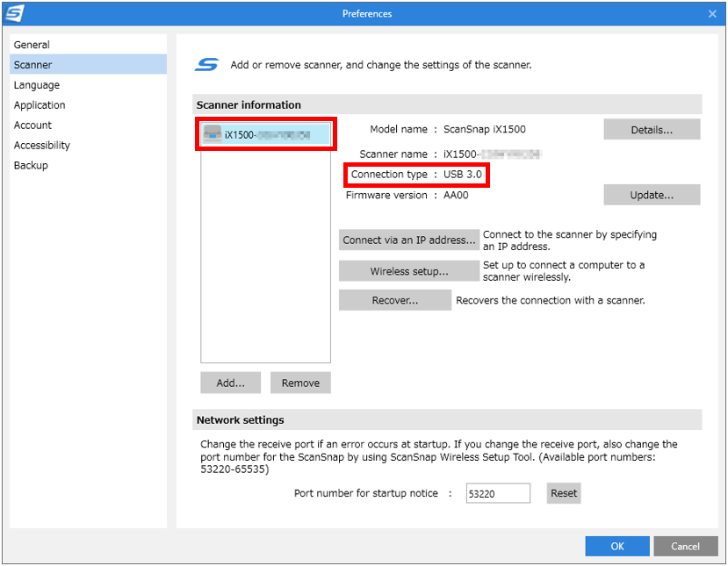Click the ScanSnap logo in the title bar
This screenshot has width=728, height=566.
pyautogui.click(x=14, y=13)
